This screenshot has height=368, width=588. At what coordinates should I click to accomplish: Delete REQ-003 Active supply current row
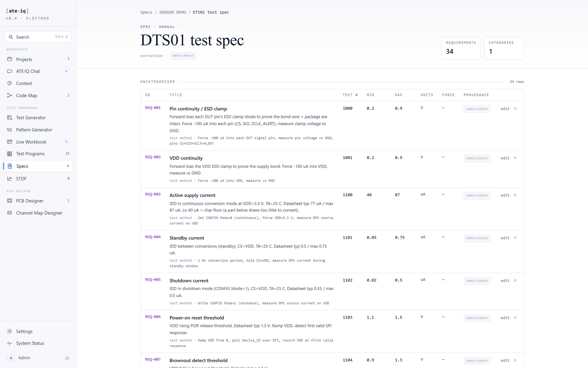pyautogui.click(x=515, y=195)
